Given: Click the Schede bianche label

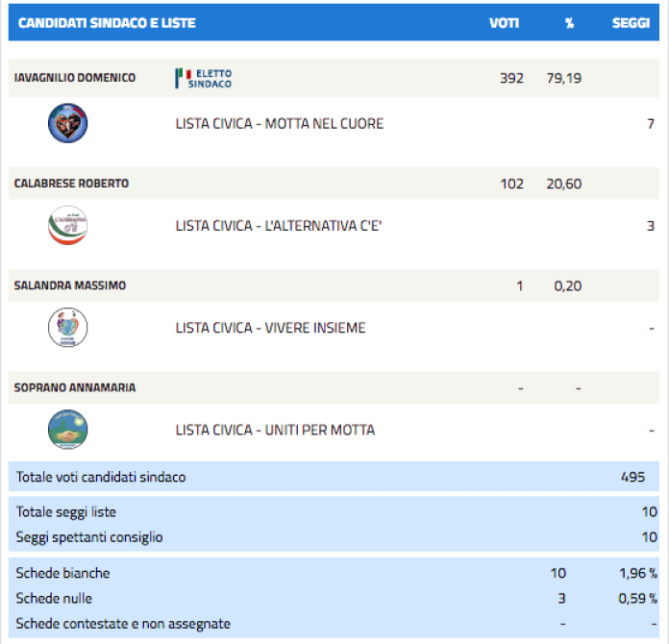Looking at the screenshot, I should click(x=62, y=573).
